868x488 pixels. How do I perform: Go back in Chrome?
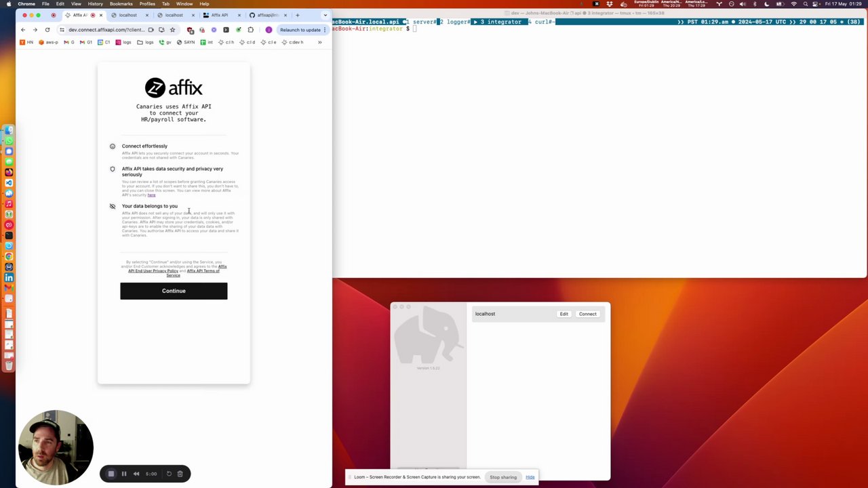[x=23, y=30]
